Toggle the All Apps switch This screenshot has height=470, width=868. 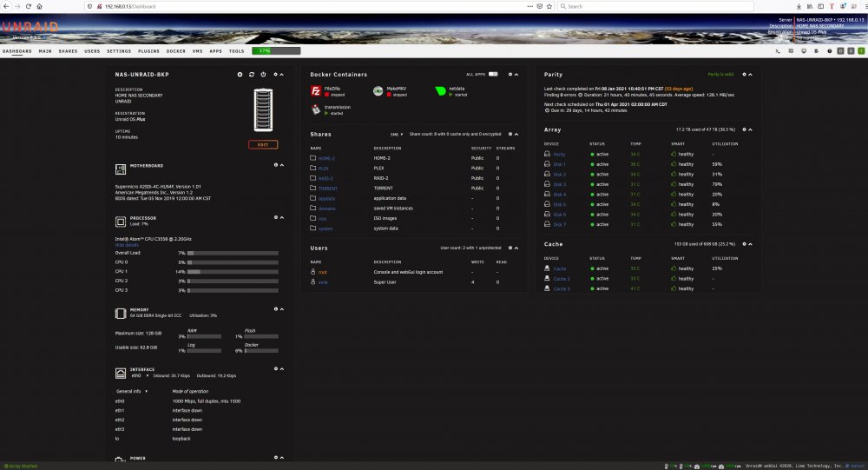[493, 74]
